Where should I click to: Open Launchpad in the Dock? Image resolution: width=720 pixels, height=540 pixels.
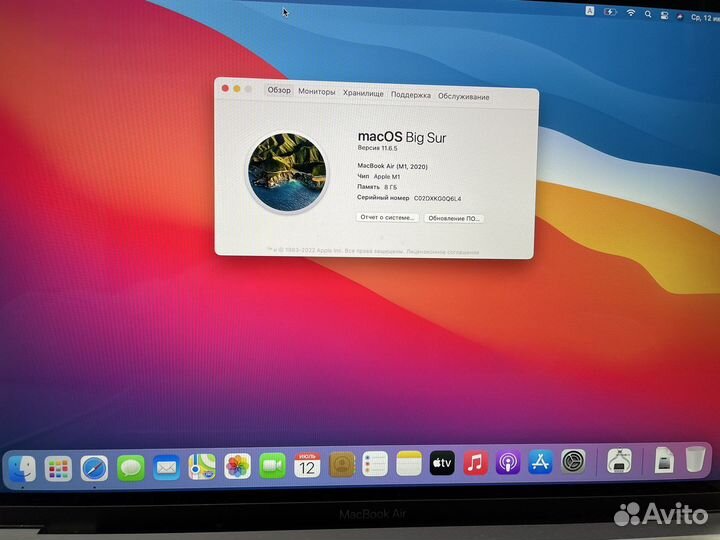[58, 469]
